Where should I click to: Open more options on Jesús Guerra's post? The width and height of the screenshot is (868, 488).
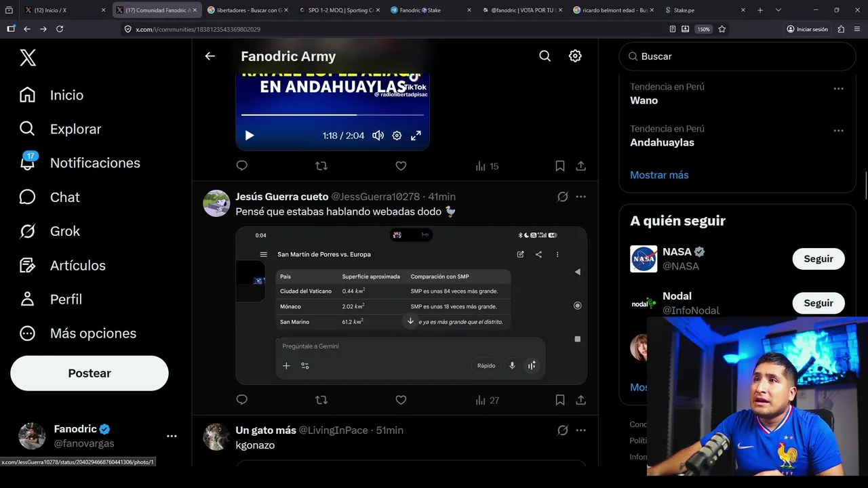(x=581, y=197)
